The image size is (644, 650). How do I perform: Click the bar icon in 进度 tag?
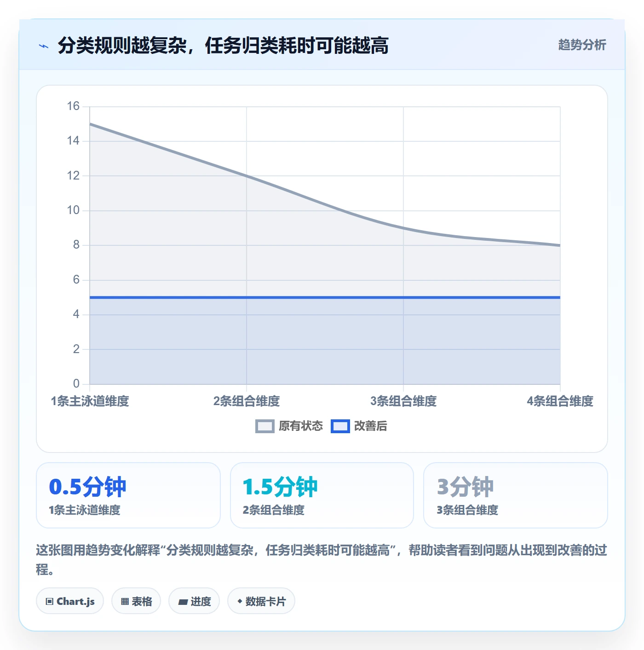(183, 602)
